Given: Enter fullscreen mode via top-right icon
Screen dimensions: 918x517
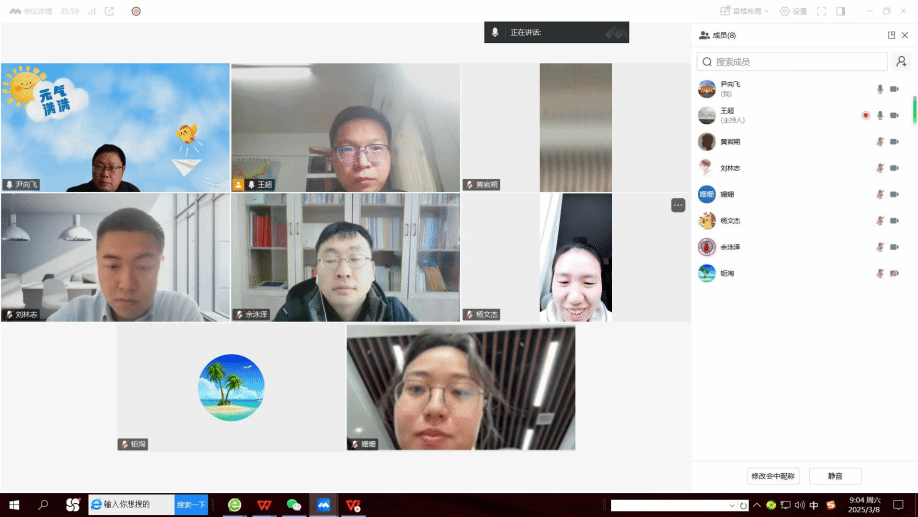Looking at the screenshot, I should (821, 11).
